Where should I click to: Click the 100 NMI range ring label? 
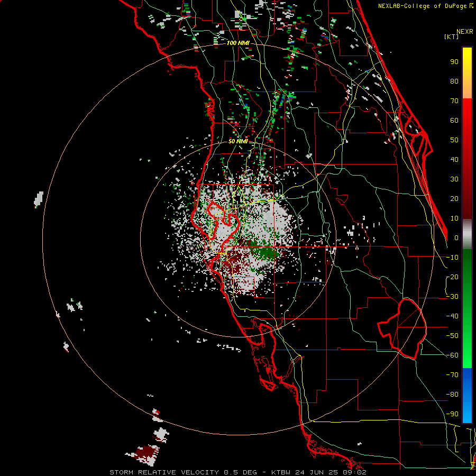coord(238,43)
